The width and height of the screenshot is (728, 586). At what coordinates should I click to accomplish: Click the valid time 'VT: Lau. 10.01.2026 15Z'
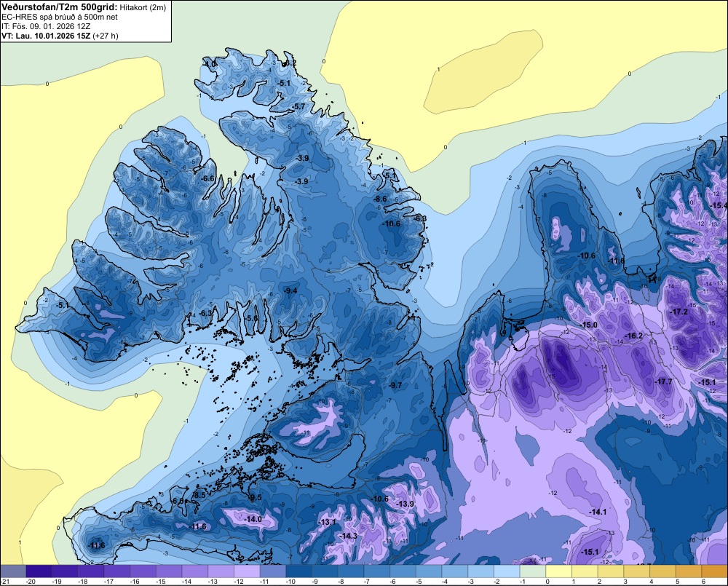point(46,36)
